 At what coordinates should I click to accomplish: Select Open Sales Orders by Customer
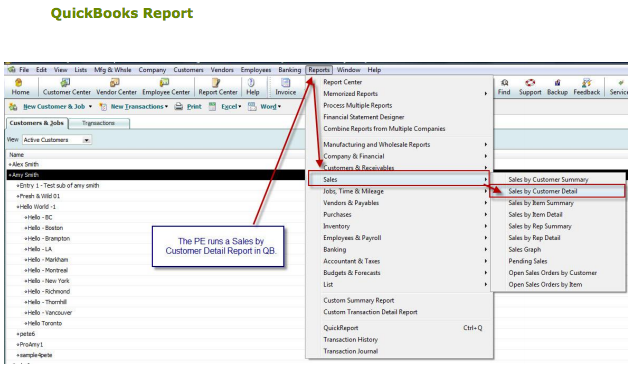pos(552,273)
